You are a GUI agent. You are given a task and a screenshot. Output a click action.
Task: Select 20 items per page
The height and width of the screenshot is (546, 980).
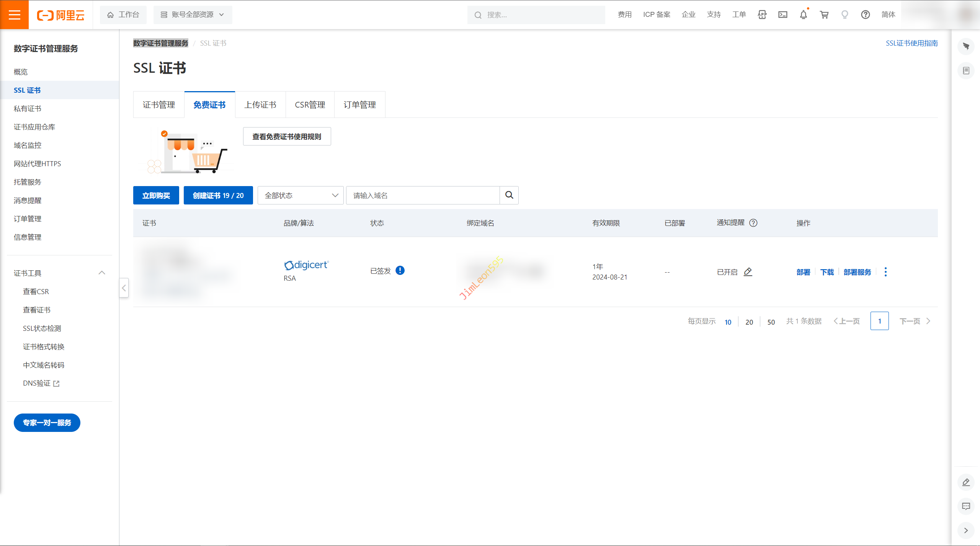[x=749, y=322]
